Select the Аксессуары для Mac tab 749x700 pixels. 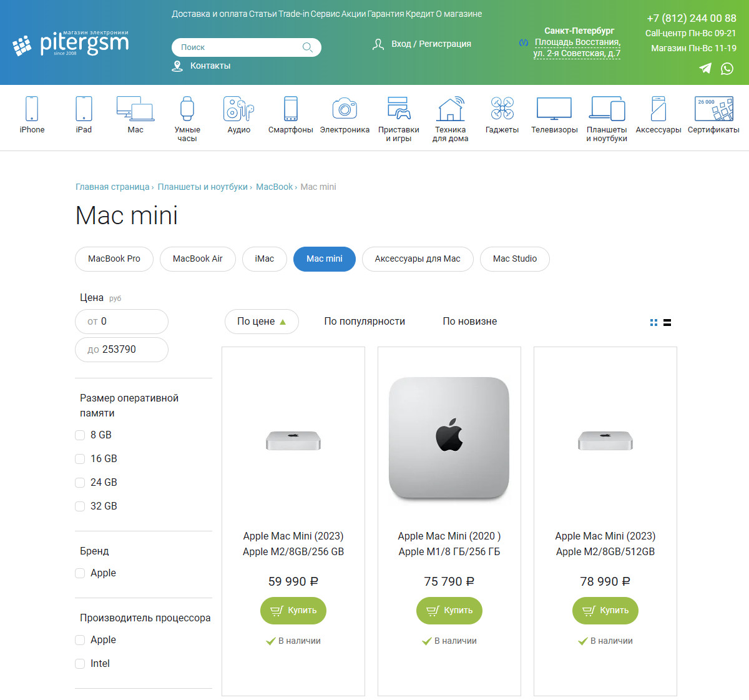tap(418, 259)
